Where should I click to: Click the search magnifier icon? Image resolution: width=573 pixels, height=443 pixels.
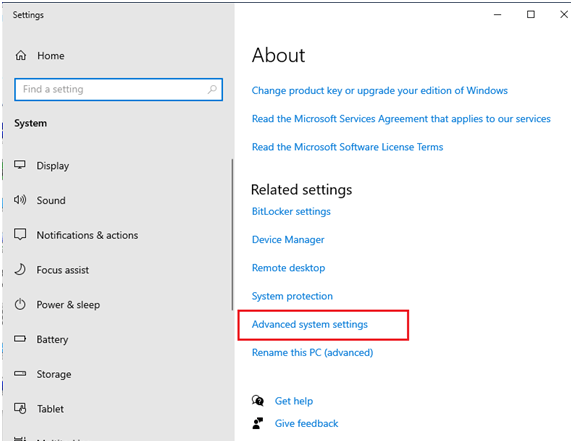coord(212,89)
